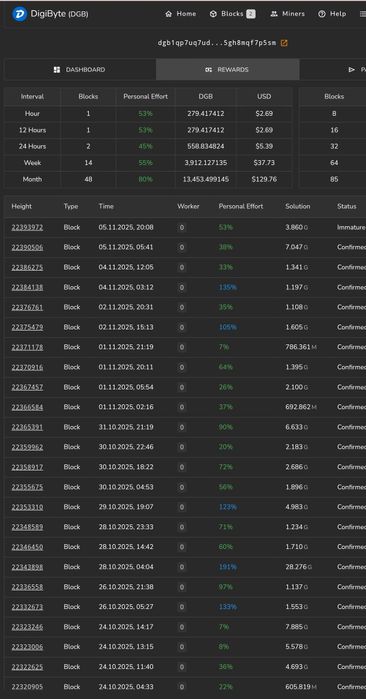Viewport: 366px width, 699px height.
Task: Switch to the REWARDS tab
Action: 227,70
